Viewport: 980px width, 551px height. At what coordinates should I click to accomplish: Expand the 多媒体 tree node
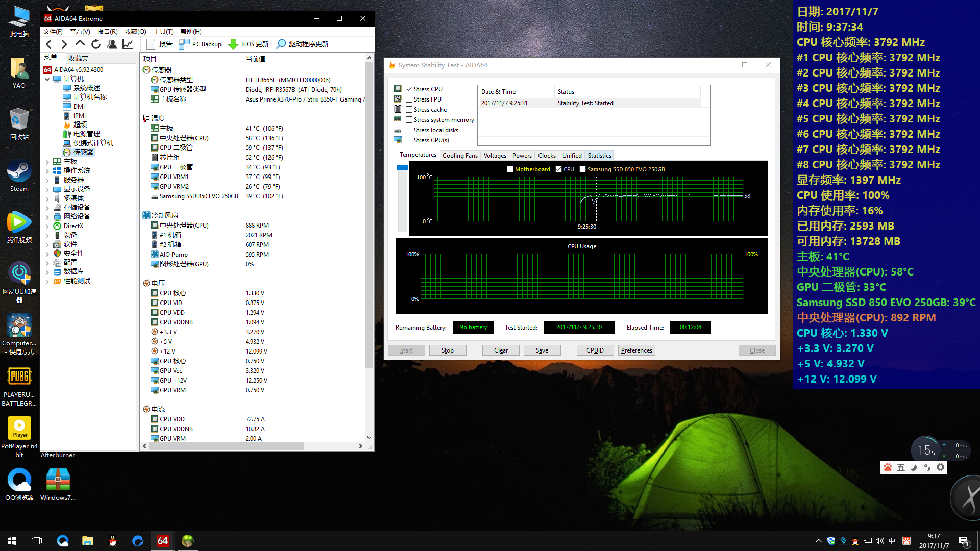point(47,198)
